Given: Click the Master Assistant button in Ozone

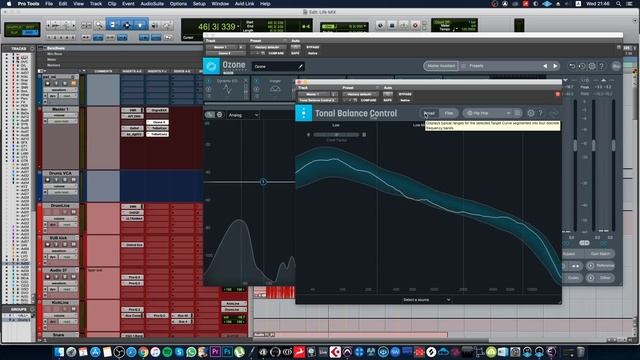Looking at the screenshot, I should [441, 66].
